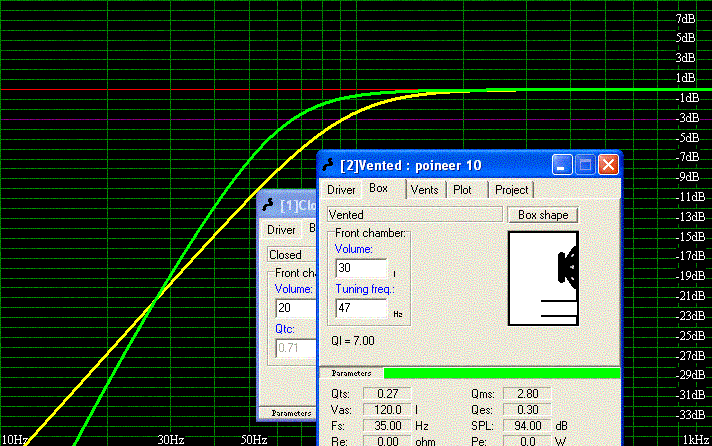Click the blue Qtc label
Image resolution: width=712 pixels, height=446 pixels.
tap(285, 329)
